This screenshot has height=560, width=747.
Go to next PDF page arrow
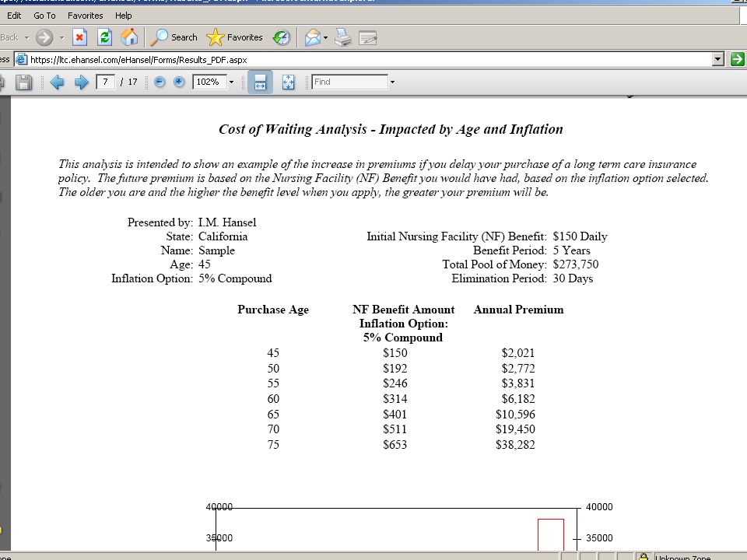pyautogui.click(x=82, y=82)
